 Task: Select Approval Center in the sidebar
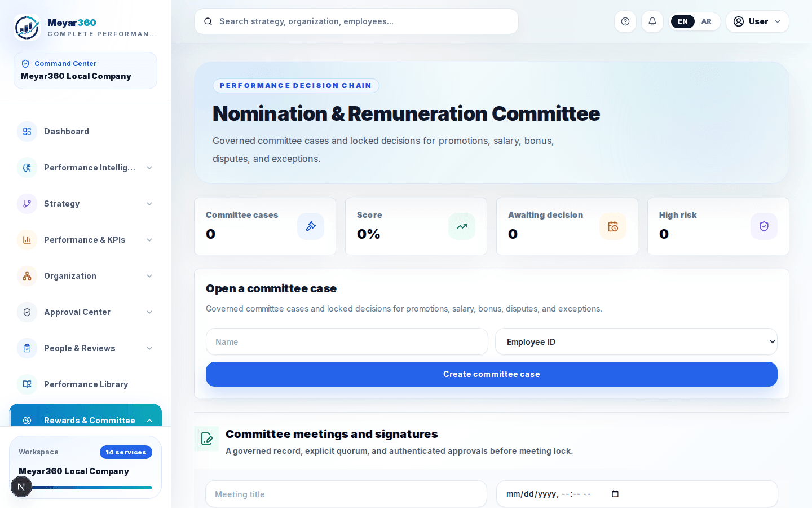click(x=86, y=312)
